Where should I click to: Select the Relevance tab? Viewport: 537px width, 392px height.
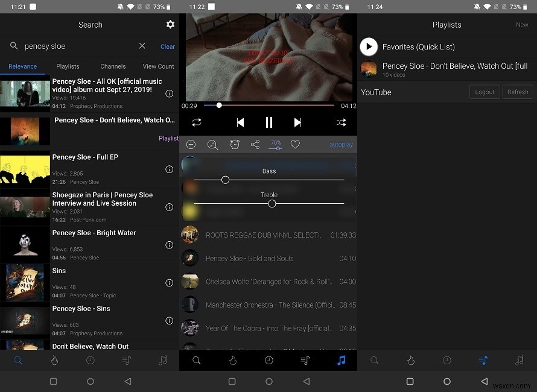(22, 66)
